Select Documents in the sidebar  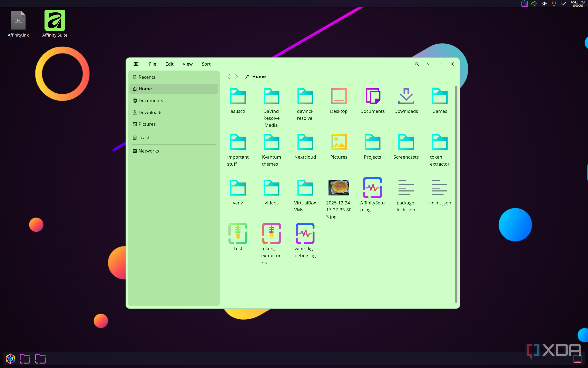click(174, 101)
